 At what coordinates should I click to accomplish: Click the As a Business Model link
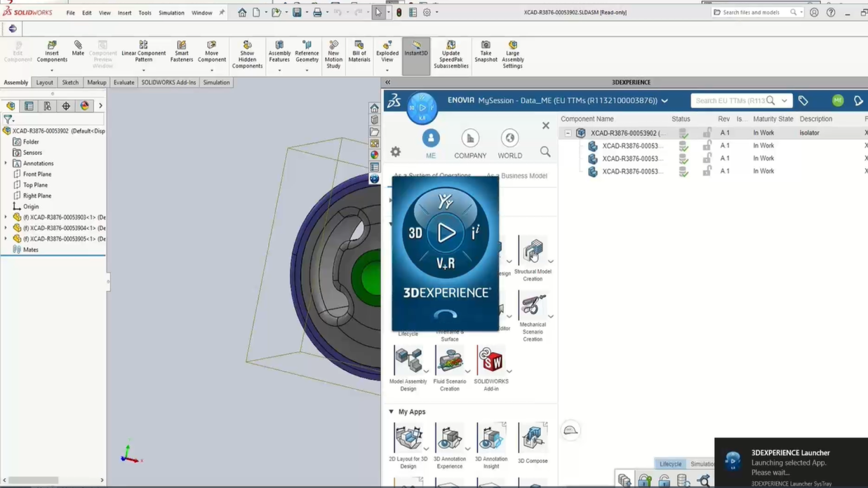click(x=517, y=175)
